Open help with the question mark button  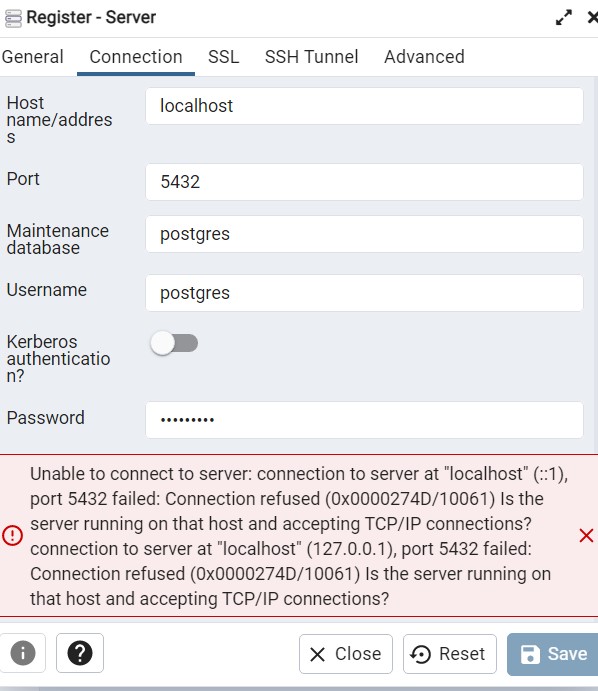tap(80, 653)
